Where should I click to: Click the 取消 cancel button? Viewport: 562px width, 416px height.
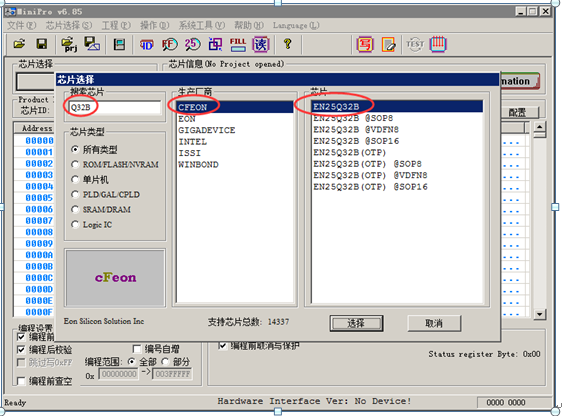pyautogui.click(x=434, y=323)
